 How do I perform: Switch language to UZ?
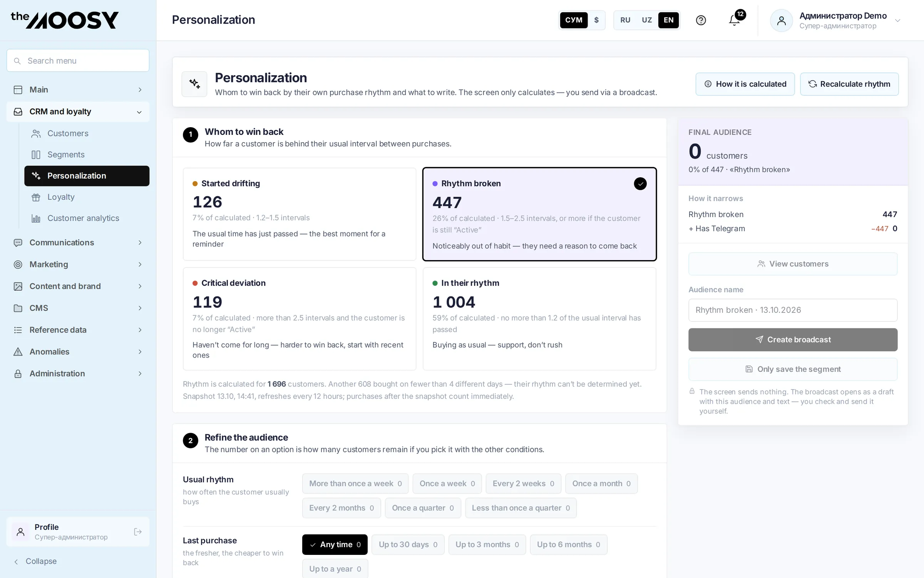647,20
